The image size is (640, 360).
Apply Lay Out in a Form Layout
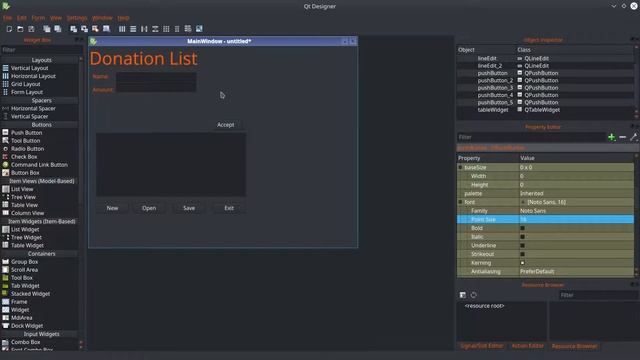(177, 29)
